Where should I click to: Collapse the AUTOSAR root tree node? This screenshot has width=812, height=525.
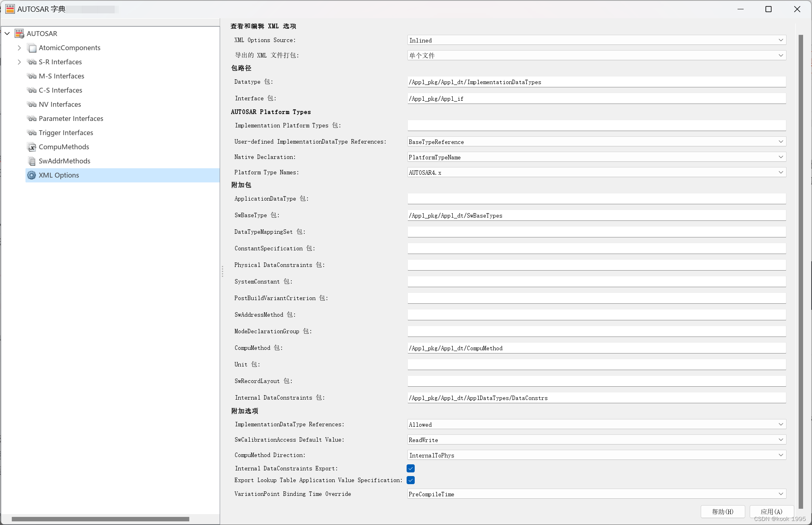point(7,34)
